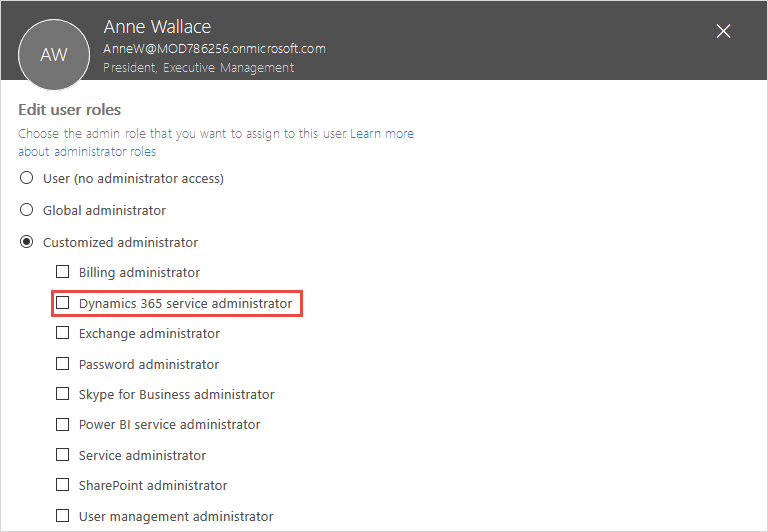Image resolution: width=768 pixels, height=532 pixels.
Task: Check the Service administrator checkbox
Action: pyautogui.click(x=63, y=455)
